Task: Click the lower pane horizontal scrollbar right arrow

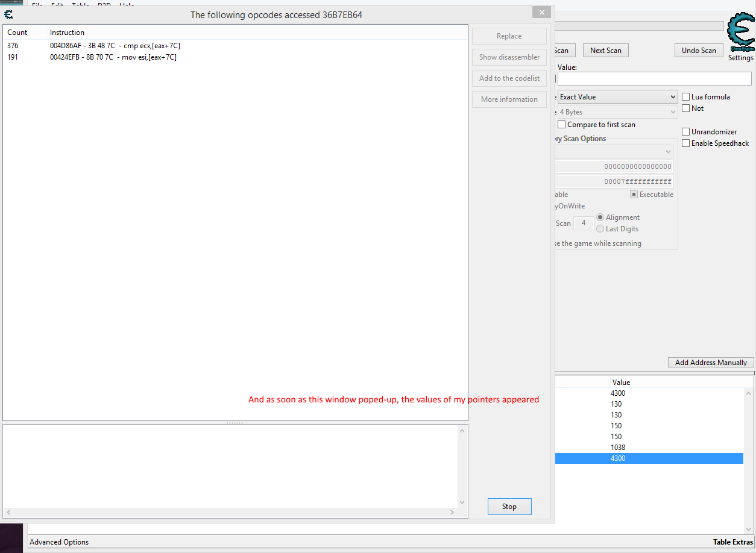Action: pyautogui.click(x=453, y=513)
